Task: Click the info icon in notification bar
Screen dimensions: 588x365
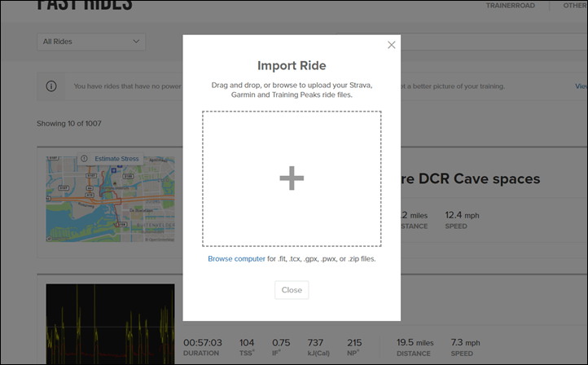Action: [x=51, y=86]
